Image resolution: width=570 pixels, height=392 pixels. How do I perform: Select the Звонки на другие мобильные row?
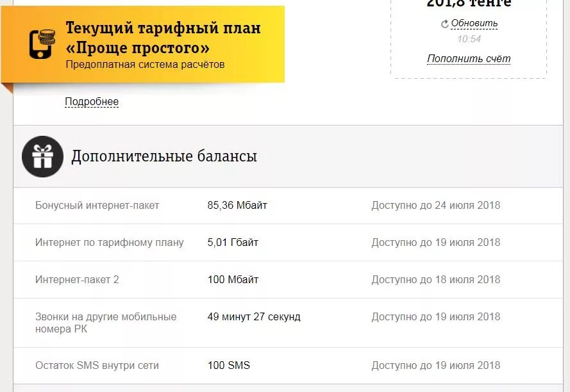288,323
